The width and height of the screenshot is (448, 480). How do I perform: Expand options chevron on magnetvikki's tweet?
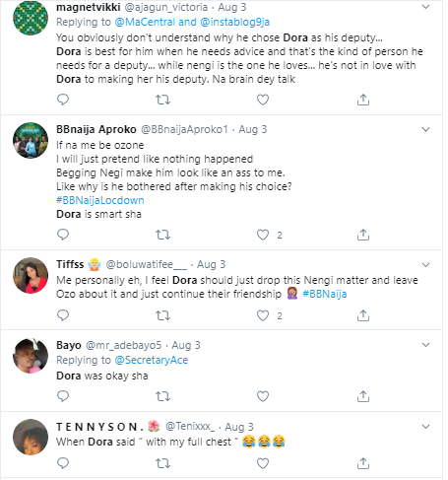tap(425, 7)
